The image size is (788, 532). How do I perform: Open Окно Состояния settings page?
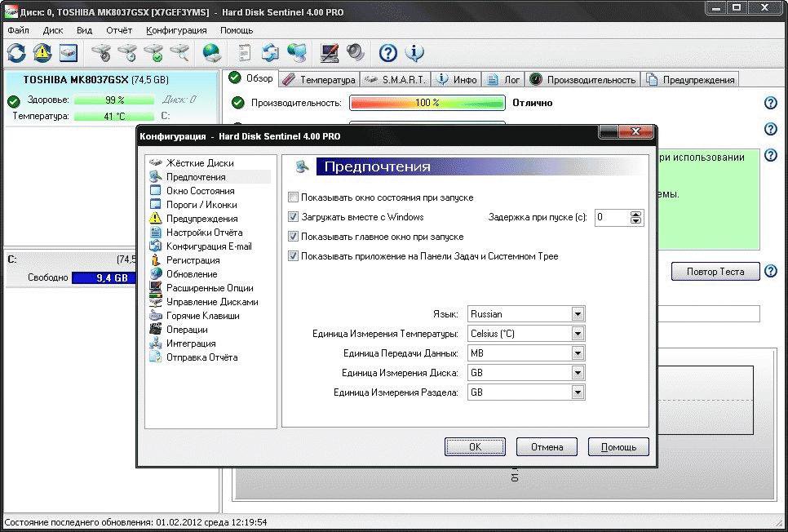(x=201, y=191)
